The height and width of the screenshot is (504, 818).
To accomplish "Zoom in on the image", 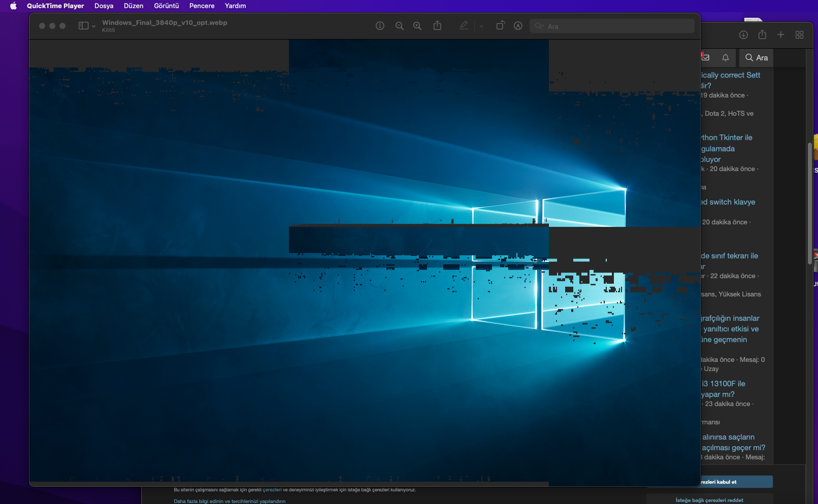I will (417, 26).
